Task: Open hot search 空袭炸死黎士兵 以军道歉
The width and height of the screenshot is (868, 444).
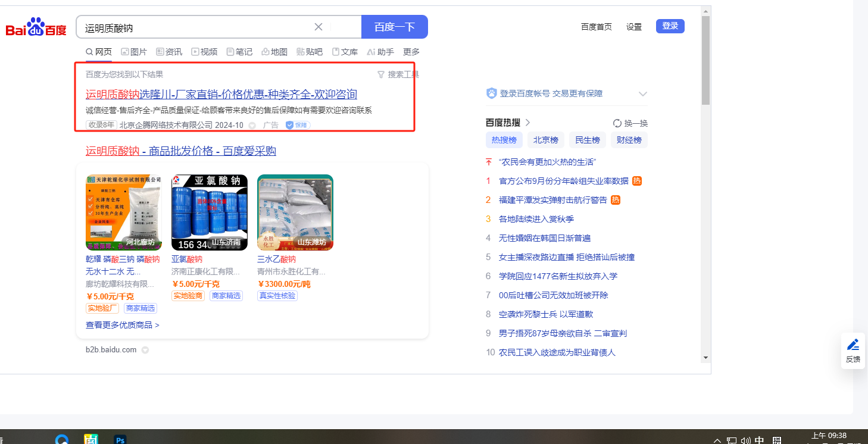Action: coord(546,314)
